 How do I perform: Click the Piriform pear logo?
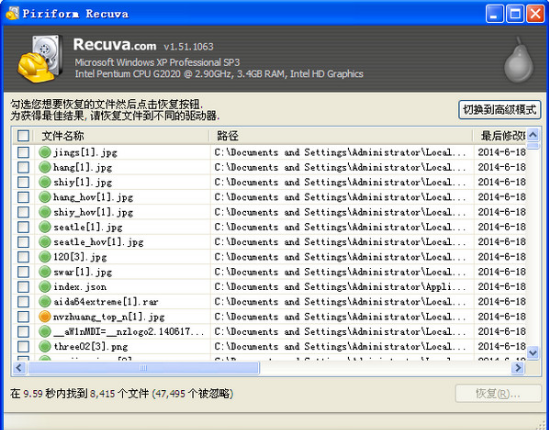pyautogui.click(x=519, y=61)
